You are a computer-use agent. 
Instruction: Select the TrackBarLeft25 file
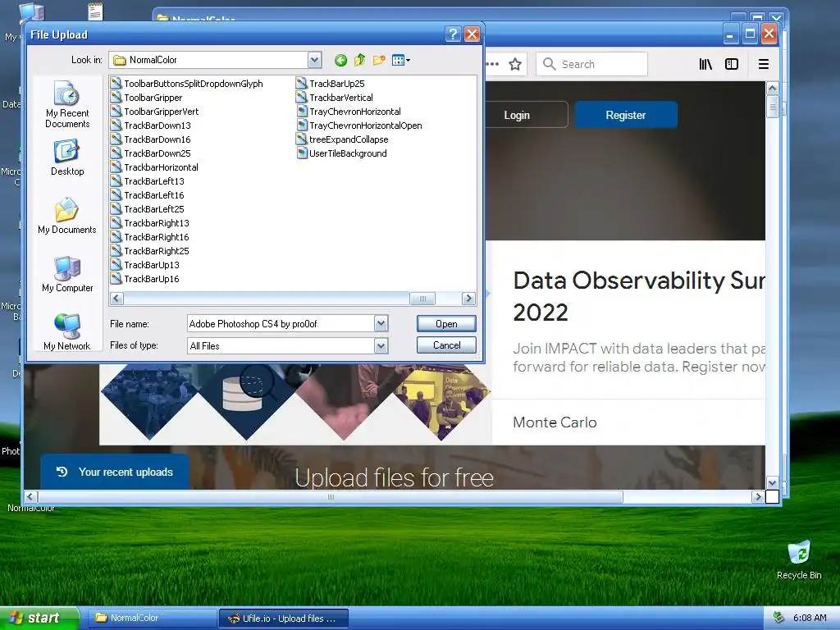point(148,209)
